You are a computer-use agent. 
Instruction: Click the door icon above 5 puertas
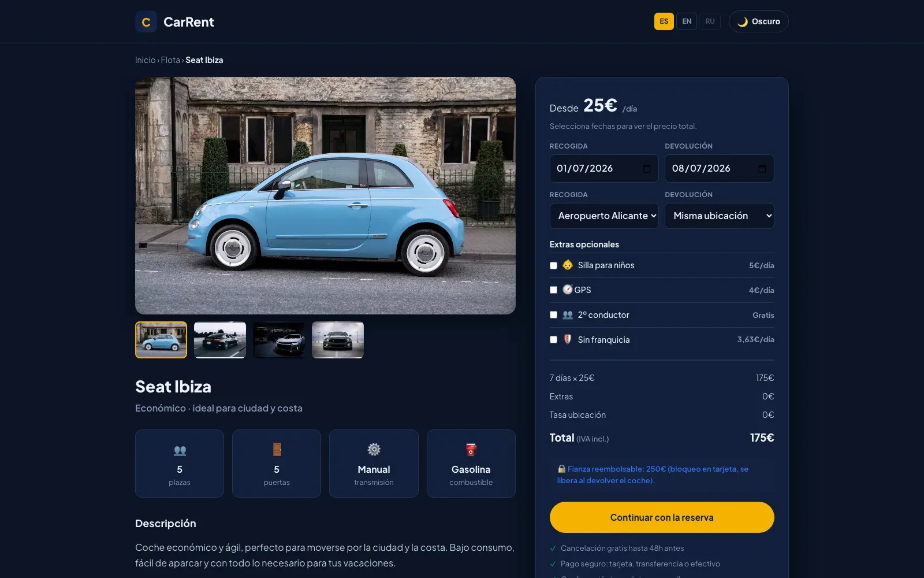[277, 450]
